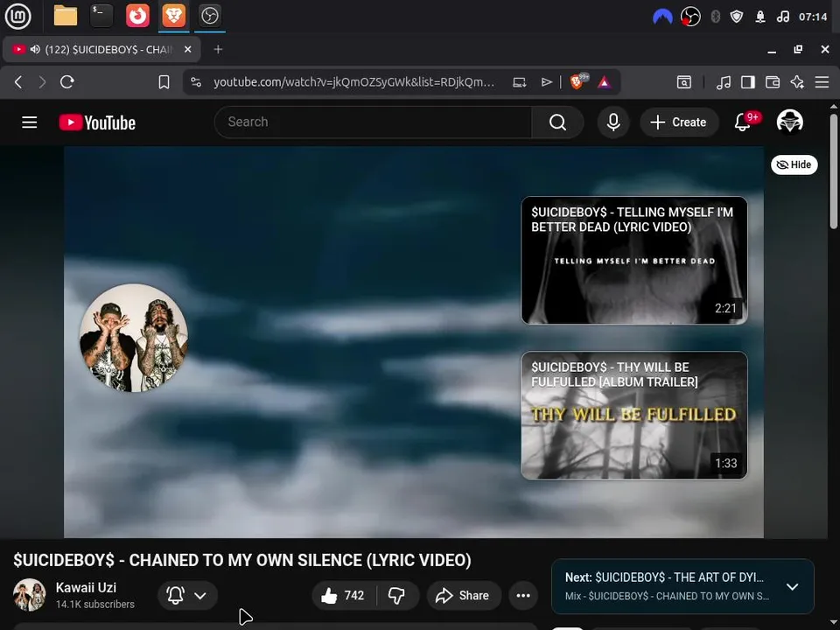Dislike this video
The width and height of the screenshot is (840, 630).
[x=397, y=595]
